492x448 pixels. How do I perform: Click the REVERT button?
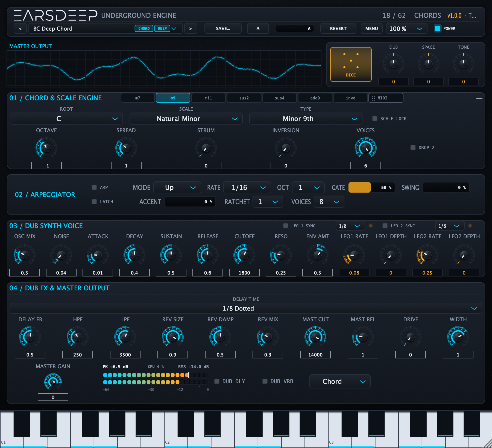pos(338,28)
